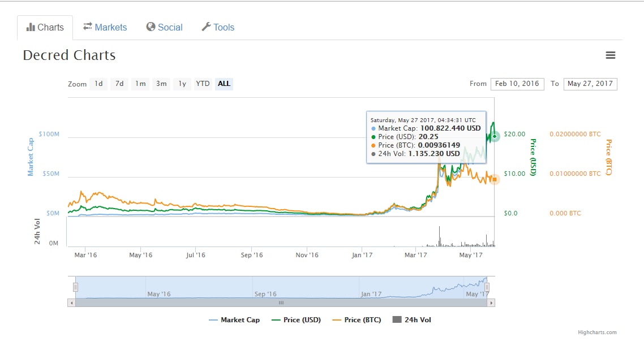Select the ALL zoom range
Image resolution: width=644 pixels, height=346 pixels.
(224, 84)
